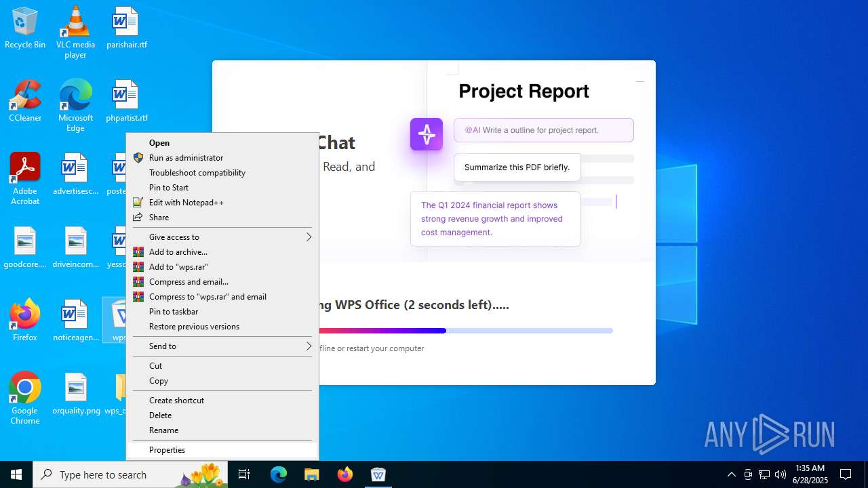Minimize the WPS installer window
The width and height of the screenshot is (868, 488).
coord(639,81)
